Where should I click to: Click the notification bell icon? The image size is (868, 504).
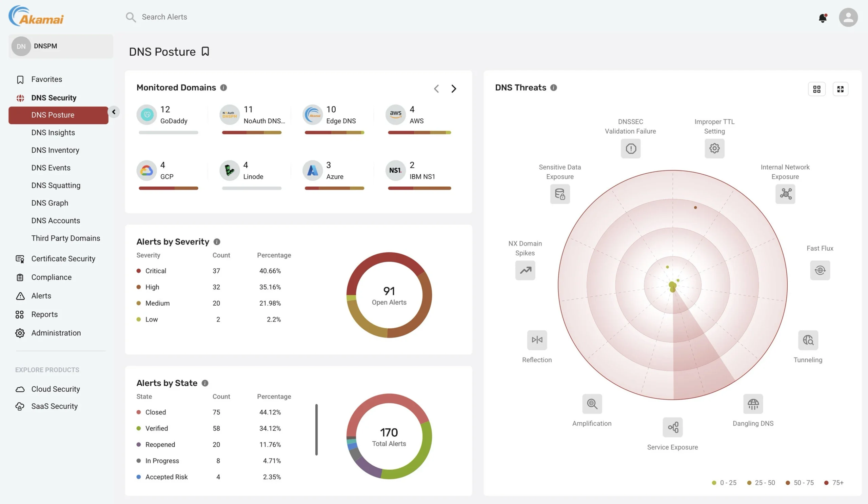point(823,18)
